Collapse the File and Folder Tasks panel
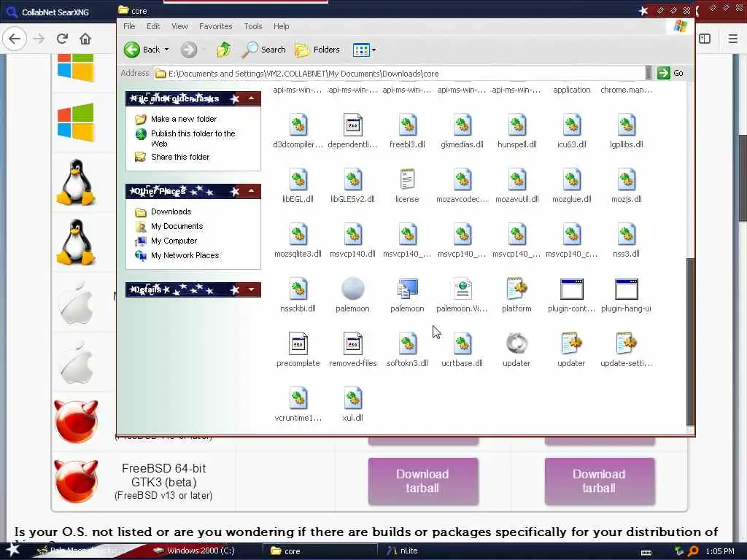 [x=251, y=98]
